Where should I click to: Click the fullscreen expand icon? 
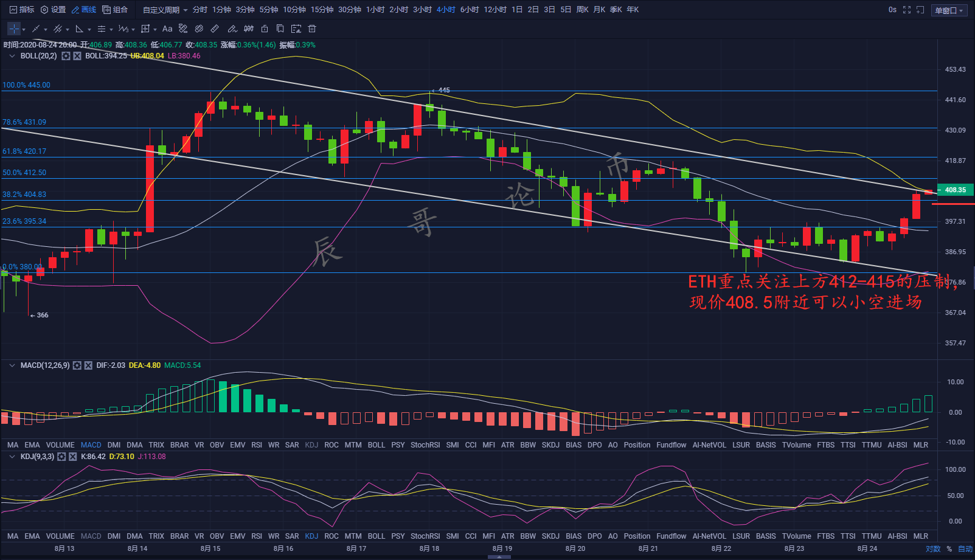click(x=907, y=10)
